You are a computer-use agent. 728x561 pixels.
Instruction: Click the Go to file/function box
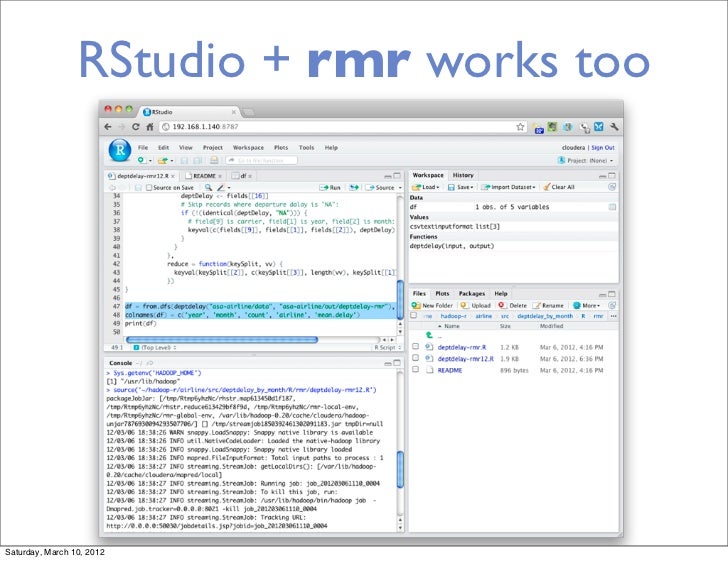coord(262,160)
